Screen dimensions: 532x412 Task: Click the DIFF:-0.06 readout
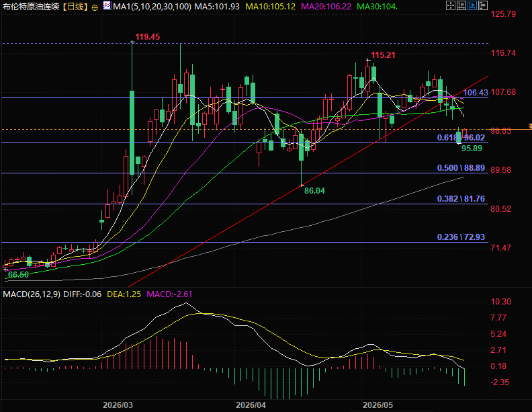[x=83, y=294]
